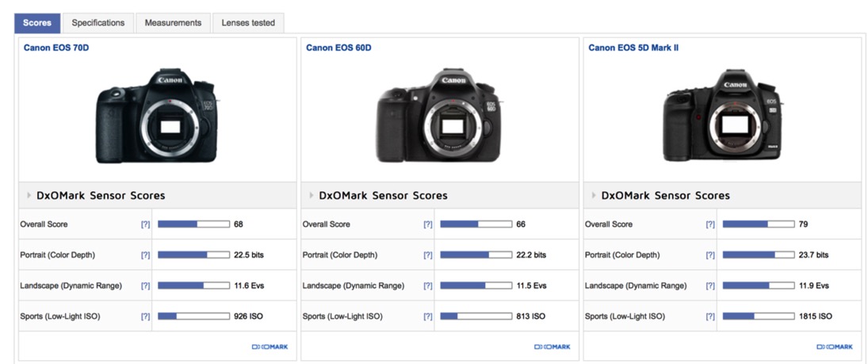Image resolution: width=868 pixels, height=364 pixels.
Task: Click Portrait (Color Depth) label under EOS 60D
Action: [340, 255]
